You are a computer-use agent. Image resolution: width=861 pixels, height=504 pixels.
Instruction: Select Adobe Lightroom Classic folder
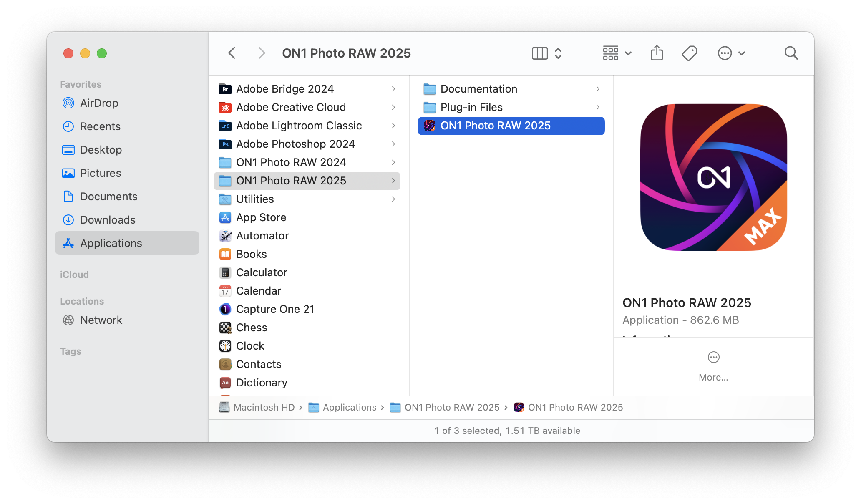[x=299, y=126]
